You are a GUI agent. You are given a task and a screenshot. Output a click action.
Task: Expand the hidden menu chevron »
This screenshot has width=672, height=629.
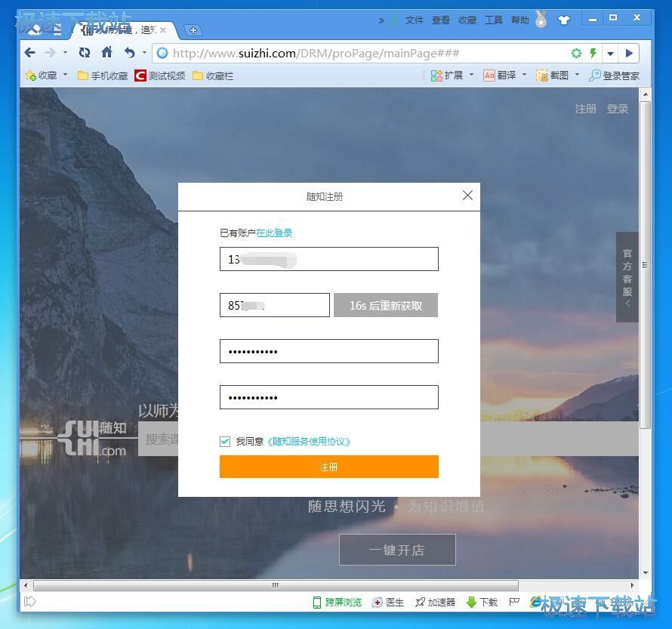click(381, 20)
